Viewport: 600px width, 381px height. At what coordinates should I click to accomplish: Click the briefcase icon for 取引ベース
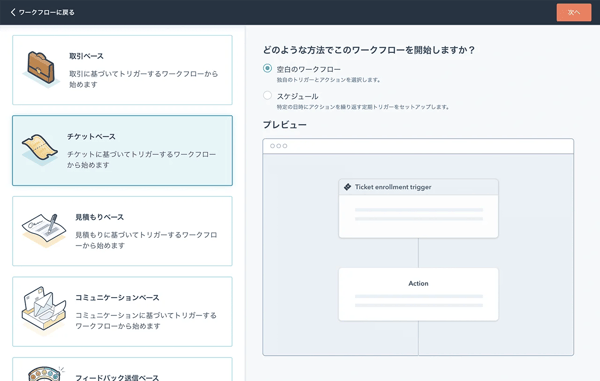click(41, 69)
